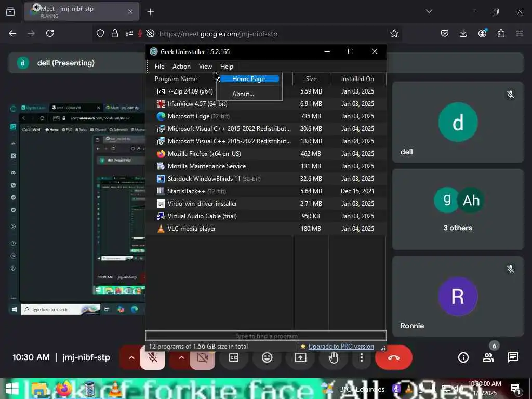Open the Windows notification center
Image resolution: width=532 pixels, height=399 pixels.
pyautogui.click(x=516, y=390)
